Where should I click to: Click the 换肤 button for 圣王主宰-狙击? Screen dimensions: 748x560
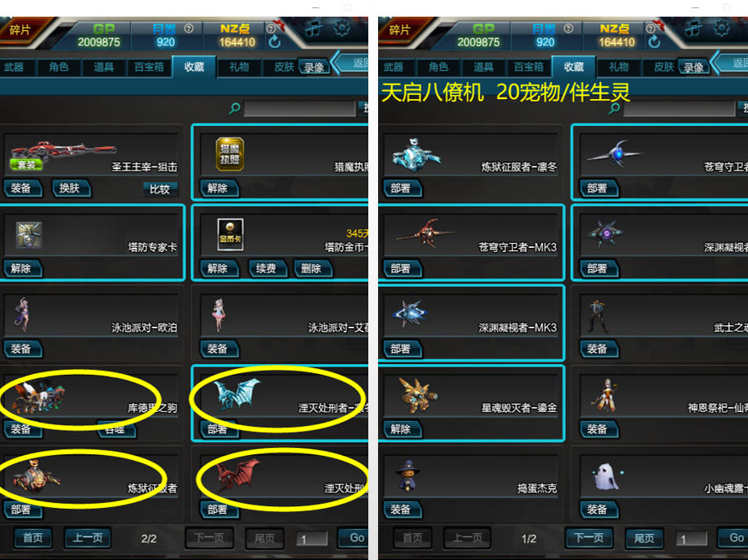tap(70, 188)
